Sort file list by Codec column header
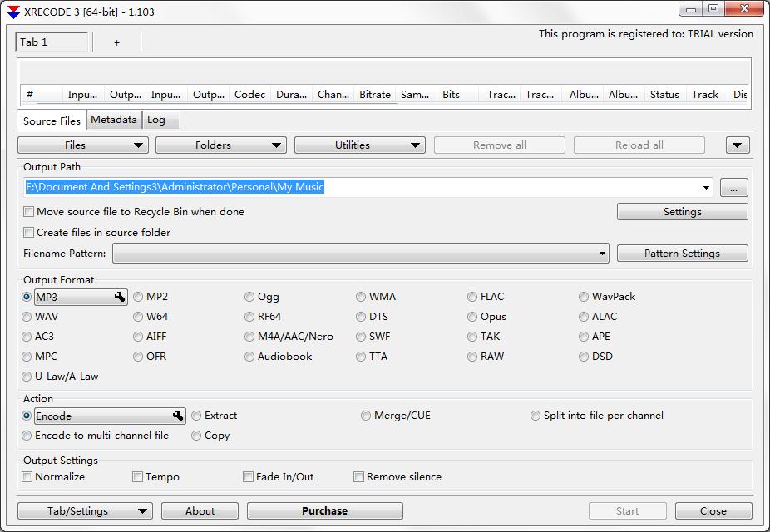Viewport: 770px width, 532px height. tap(249, 95)
